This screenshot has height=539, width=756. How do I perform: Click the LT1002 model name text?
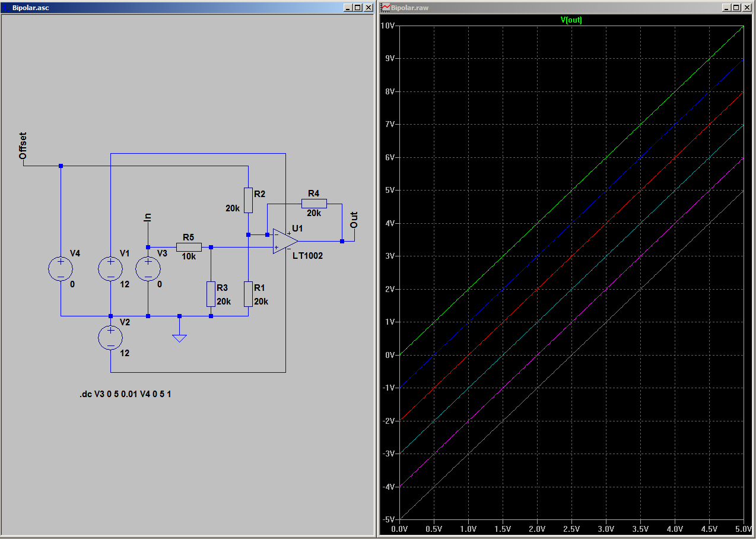[308, 256]
